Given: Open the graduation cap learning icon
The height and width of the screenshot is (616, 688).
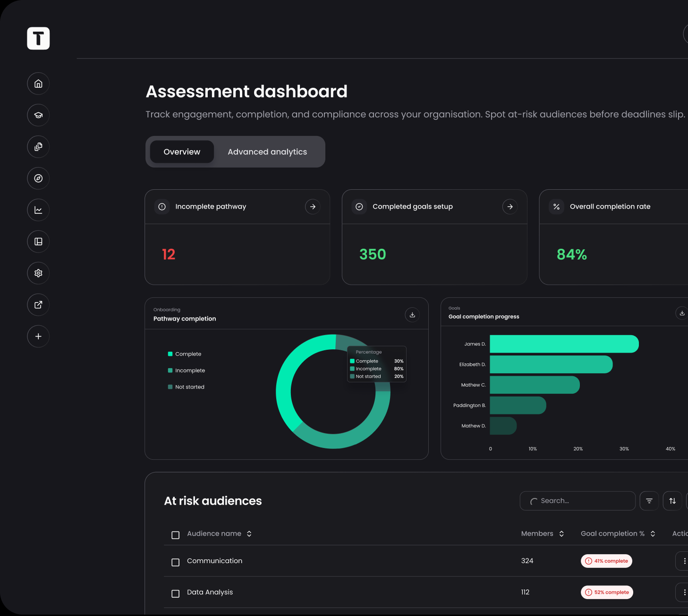Looking at the screenshot, I should [38, 115].
